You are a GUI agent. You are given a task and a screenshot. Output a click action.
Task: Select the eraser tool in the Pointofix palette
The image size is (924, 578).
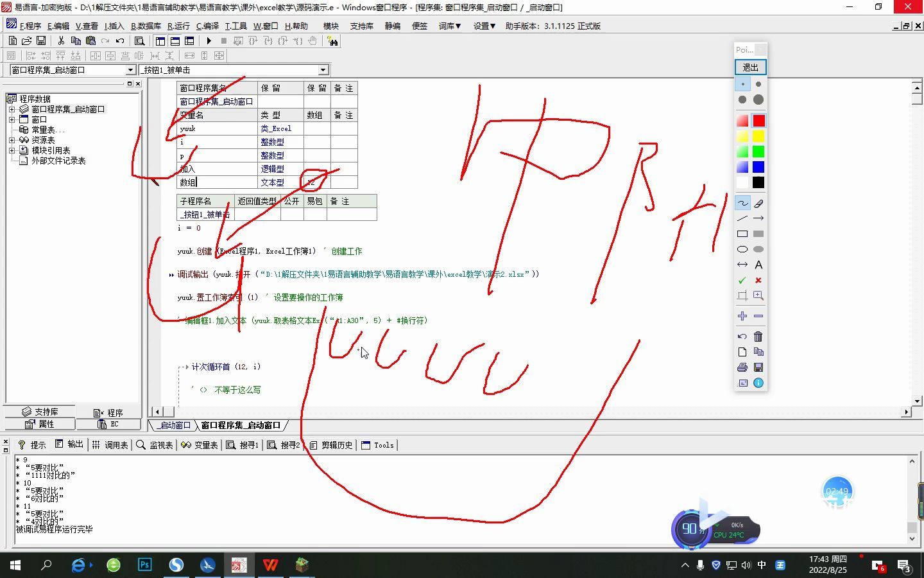point(758,203)
